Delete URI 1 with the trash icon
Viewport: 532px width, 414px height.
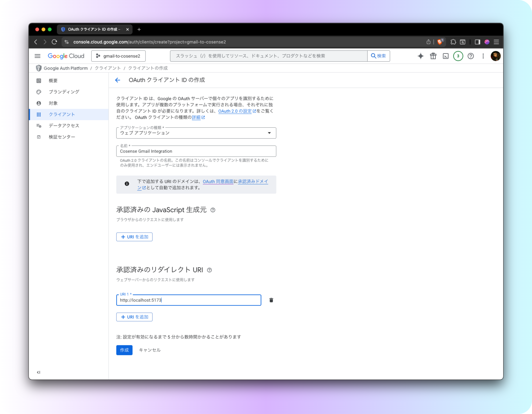271,300
